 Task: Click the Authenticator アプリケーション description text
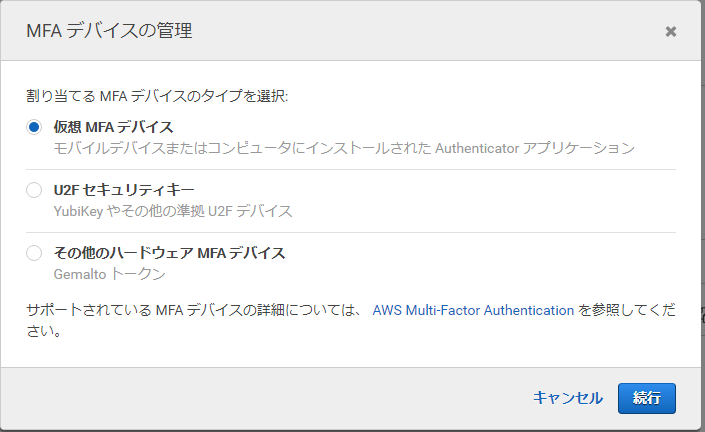coord(344,148)
